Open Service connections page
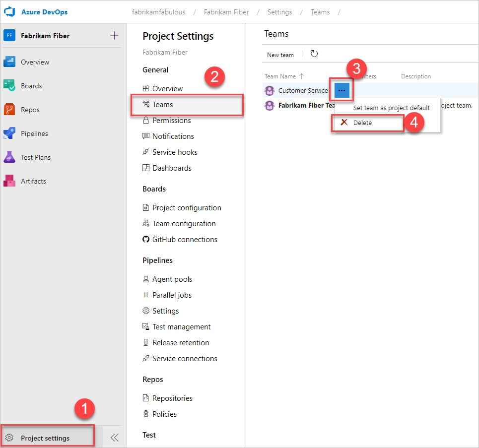Viewport: 479px width, 448px height. tap(185, 359)
